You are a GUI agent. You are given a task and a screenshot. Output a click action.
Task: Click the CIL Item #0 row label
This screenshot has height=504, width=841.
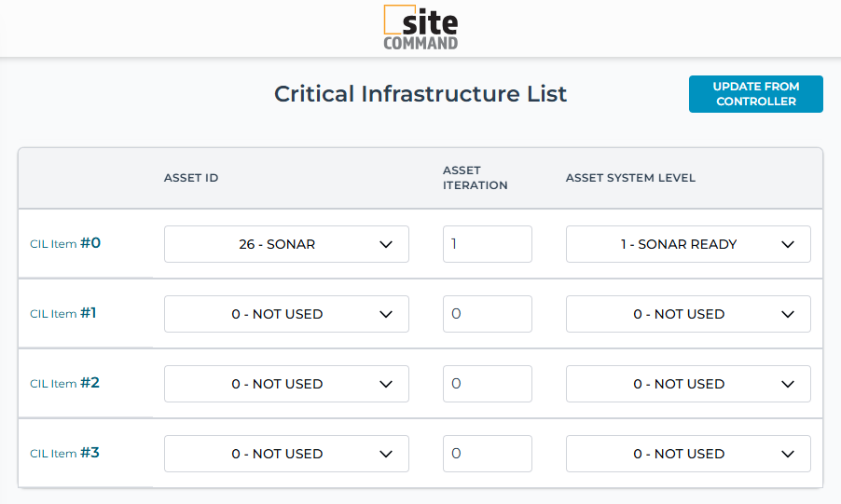(65, 243)
